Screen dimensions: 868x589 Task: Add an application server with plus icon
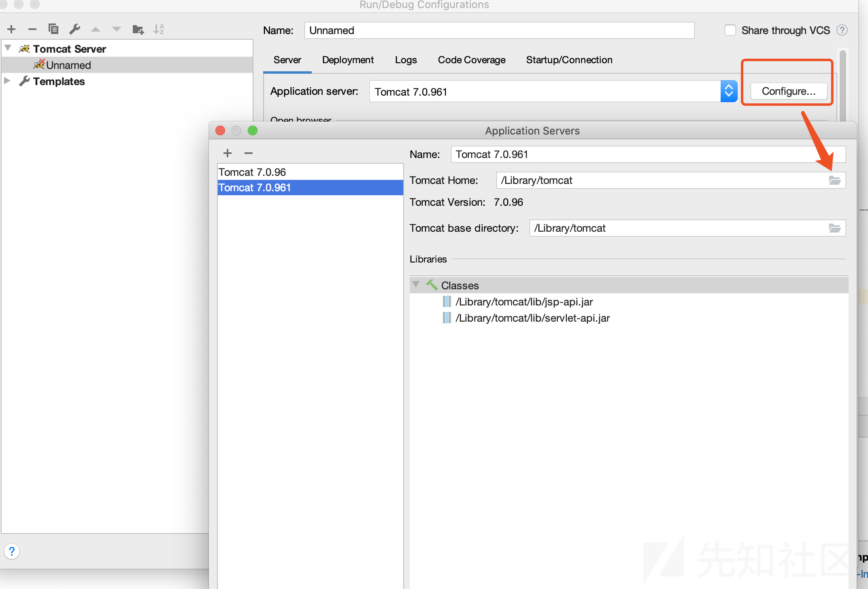pos(228,153)
